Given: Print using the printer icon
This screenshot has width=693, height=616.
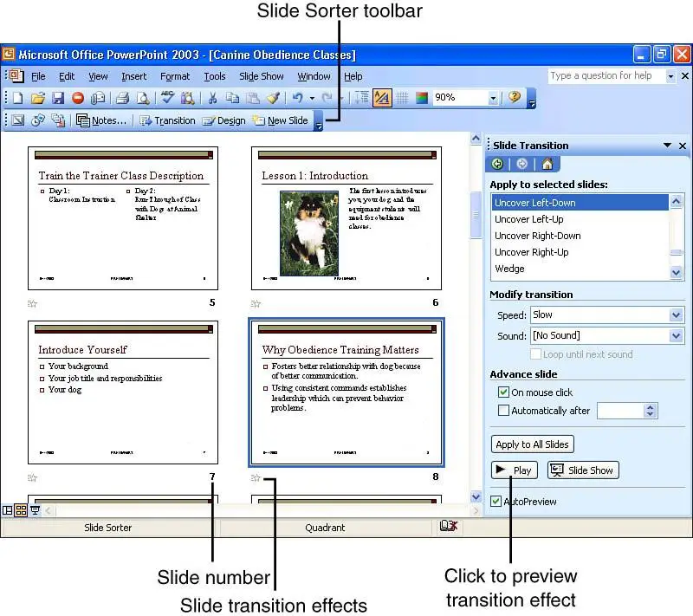Looking at the screenshot, I should [x=122, y=98].
